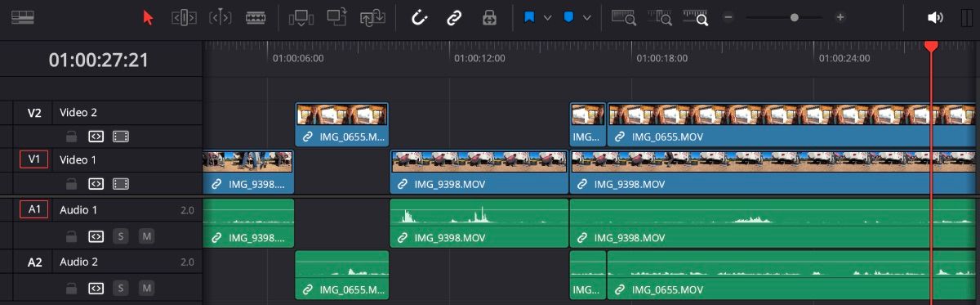Viewport: 980px width, 305px height.
Task: Select first IMG_9398 clip on Video 1
Action: 248,172
